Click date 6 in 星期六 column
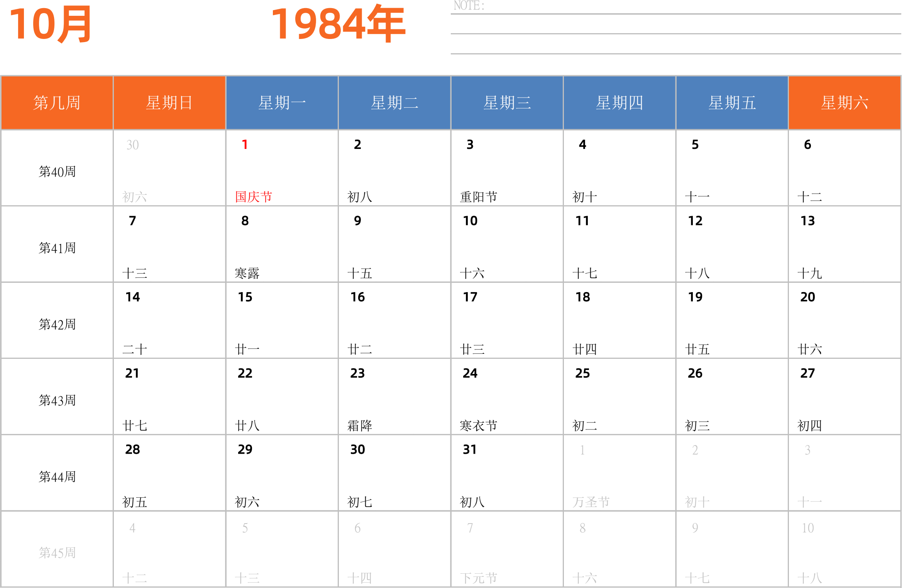902x588 pixels. pyautogui.click(x=807, y=145)
